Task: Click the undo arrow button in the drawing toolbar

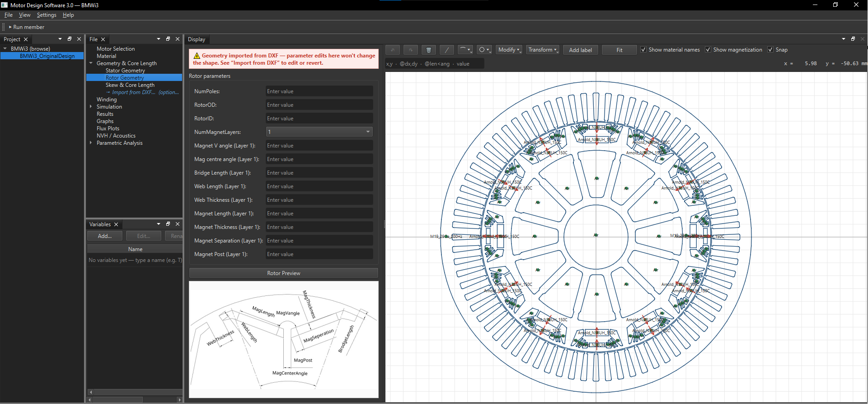Action: click(393, 50)
